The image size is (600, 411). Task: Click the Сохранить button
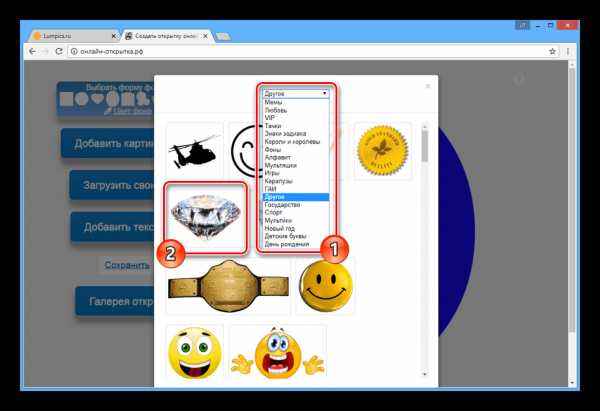pos(127,265)
